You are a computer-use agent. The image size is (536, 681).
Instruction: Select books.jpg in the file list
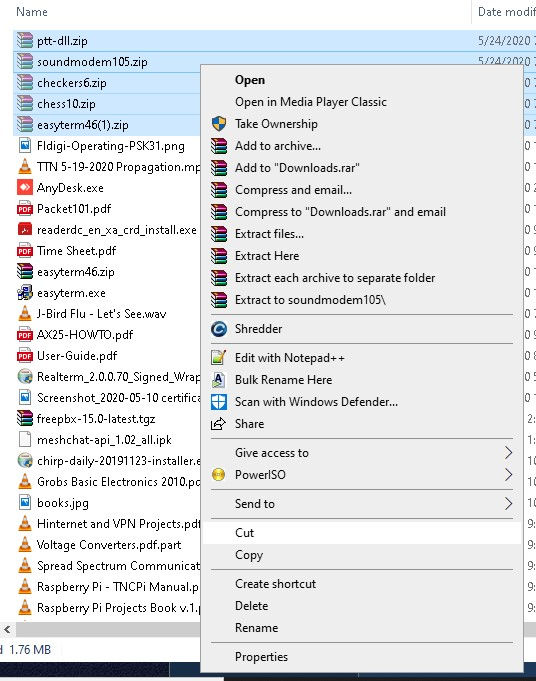coord(63,503)
